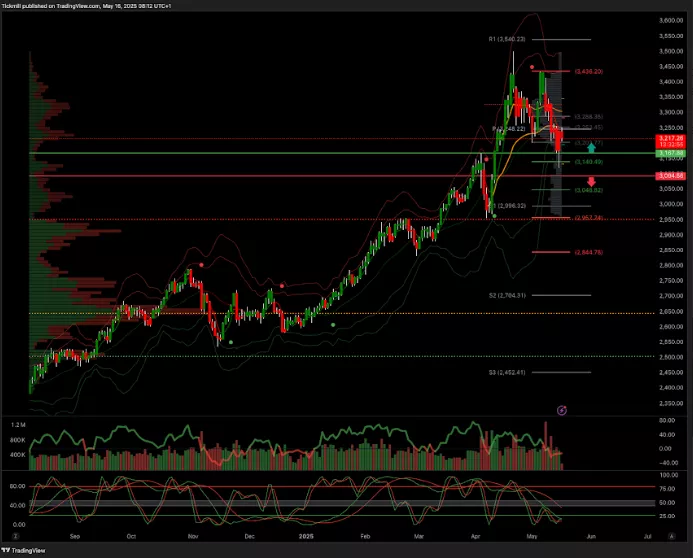The height and width of the screenshot is (558, 693).
Task: Click the teal up arrow marker
Action: 592,147
